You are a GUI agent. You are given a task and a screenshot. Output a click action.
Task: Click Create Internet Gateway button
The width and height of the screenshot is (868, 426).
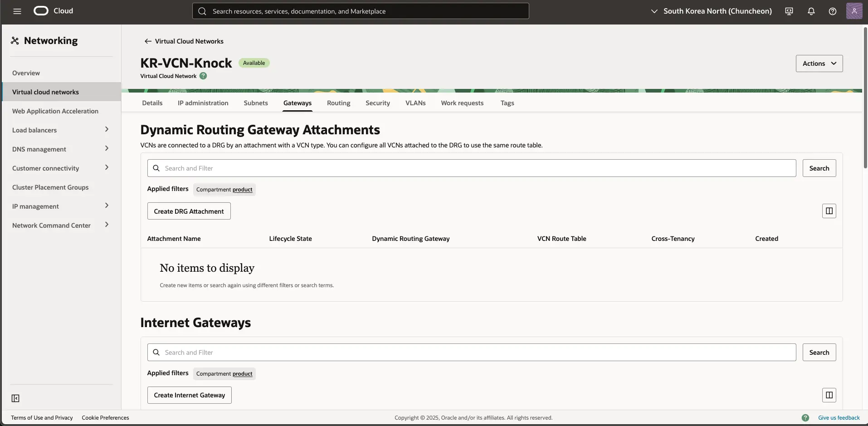click(x=190, y=395)
